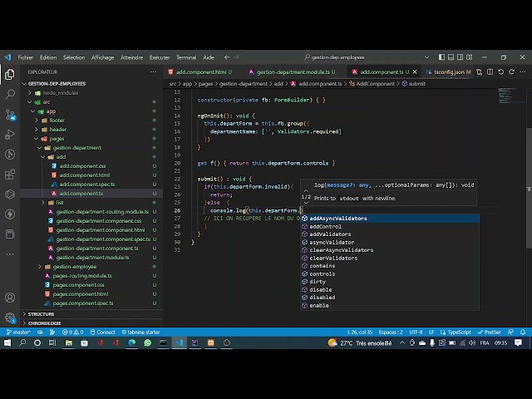Open Explorer panel more actions menu
The image size is (532, 399).
(x=153, y=72)
